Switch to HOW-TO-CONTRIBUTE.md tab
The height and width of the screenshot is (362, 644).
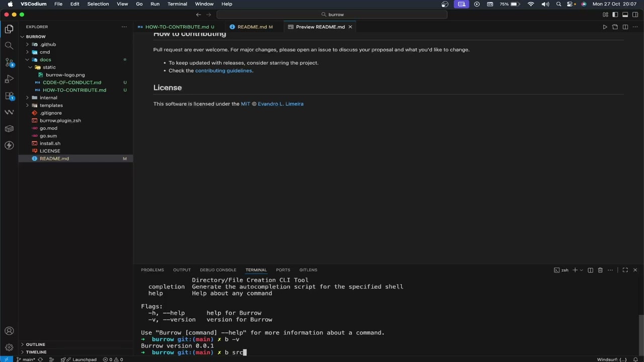pyautogui.click(x=179, y=27)
